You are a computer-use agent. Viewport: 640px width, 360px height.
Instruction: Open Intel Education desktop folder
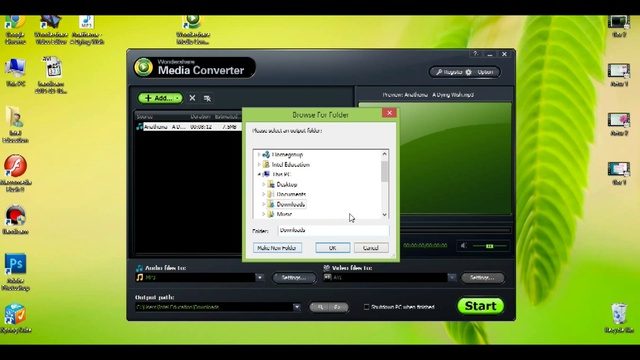(x=15, y=124)
